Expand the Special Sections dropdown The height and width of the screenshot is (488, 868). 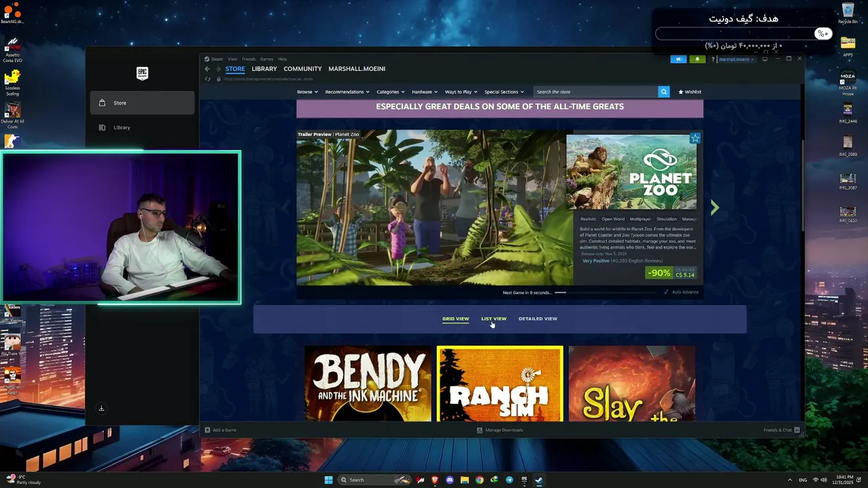[504, 91]
